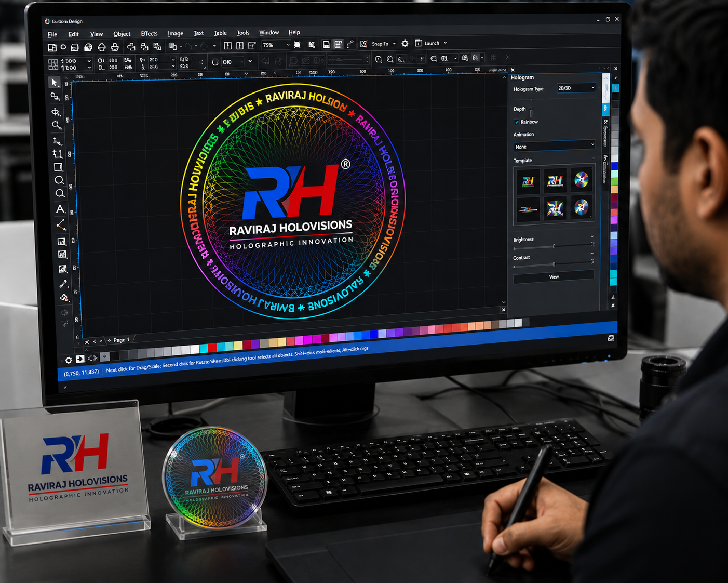Click the HOLOGRAPHIC INNOVATION tagline on canvas

(291, 243)
